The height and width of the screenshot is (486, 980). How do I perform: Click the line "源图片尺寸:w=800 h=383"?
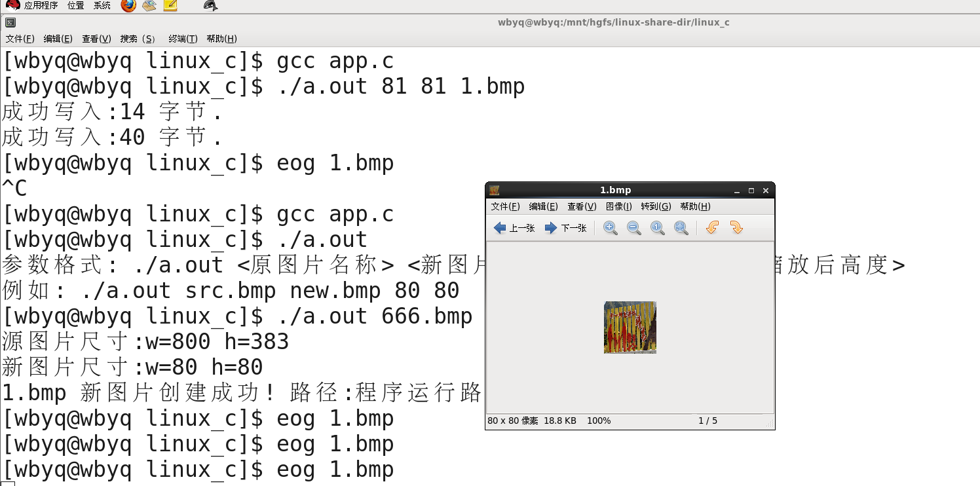[x=145, y=342]
